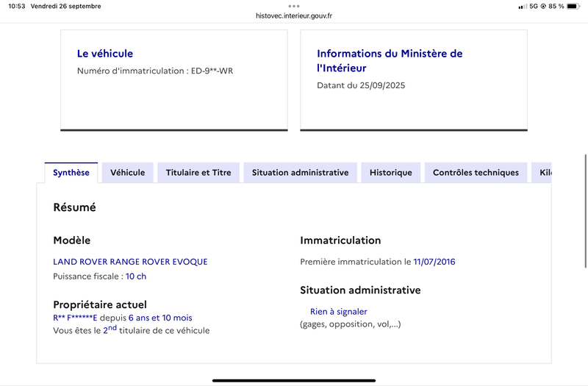
Task: Click the Le véhicule card heading
Action: click(x=105, y=54)
